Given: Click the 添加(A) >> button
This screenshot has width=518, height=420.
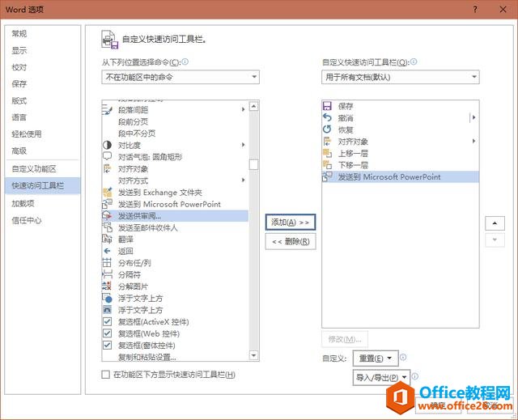Looking at the screenshot, I should (x=291, y=223).
